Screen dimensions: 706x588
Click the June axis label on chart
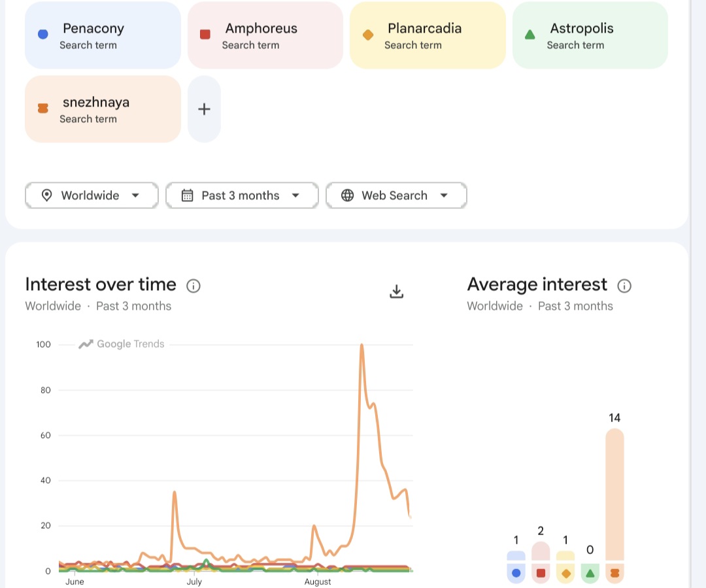pyautogui.click(x=75, y=581)
